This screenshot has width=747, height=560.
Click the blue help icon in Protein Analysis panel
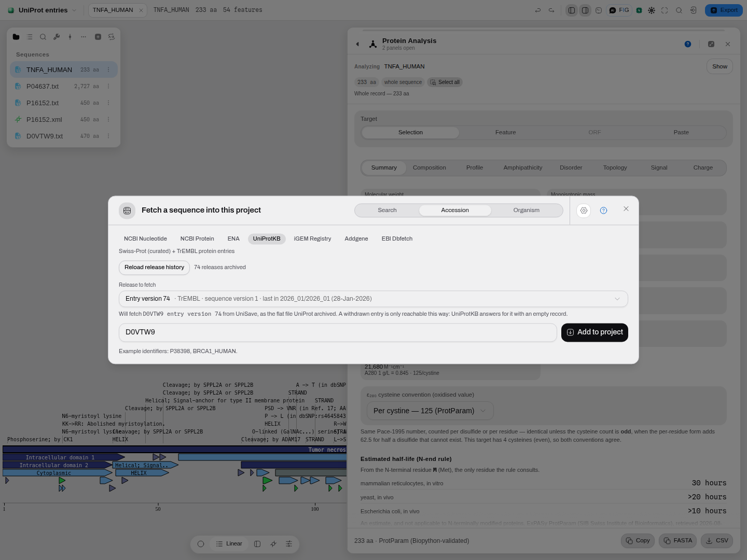[x=688, y=44]
